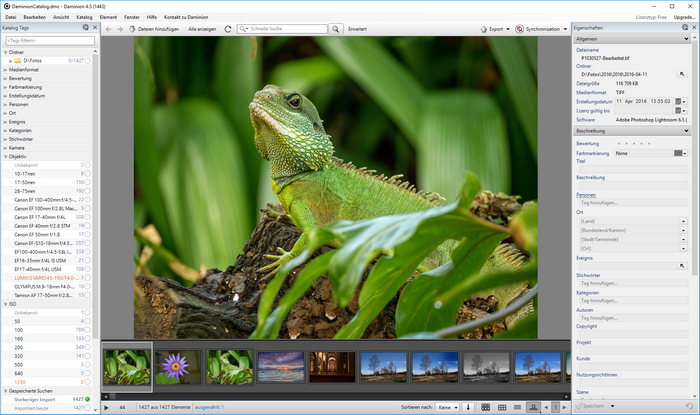Switch to table details view
The image size is (700, 415).
[502, 407]
